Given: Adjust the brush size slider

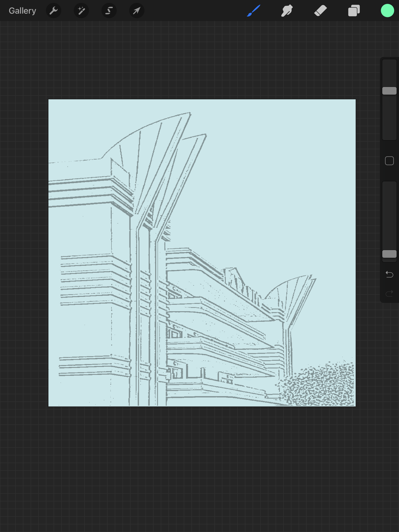Looking at the screenshot, I should point(389,90).
